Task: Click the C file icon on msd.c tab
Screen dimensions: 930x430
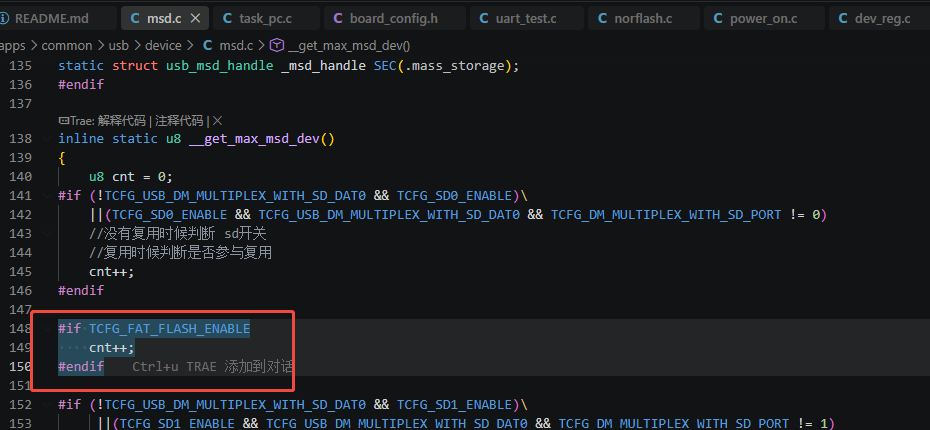Action: [134, 18]
